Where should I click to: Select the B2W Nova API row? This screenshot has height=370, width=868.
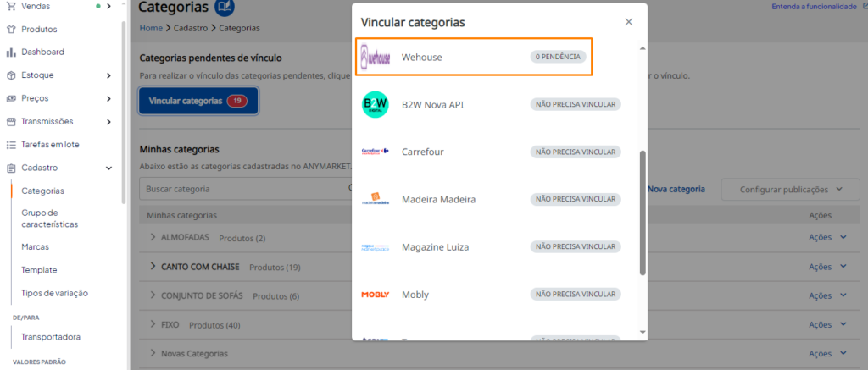(x=492, y=104)
